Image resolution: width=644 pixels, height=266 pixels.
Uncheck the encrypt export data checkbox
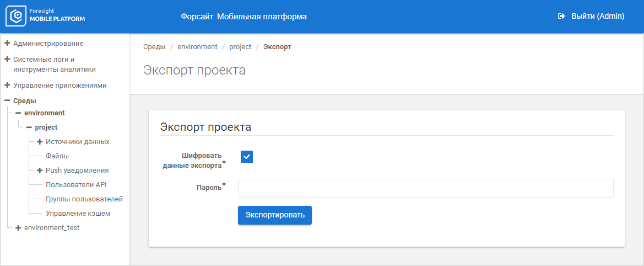point(247,157)
